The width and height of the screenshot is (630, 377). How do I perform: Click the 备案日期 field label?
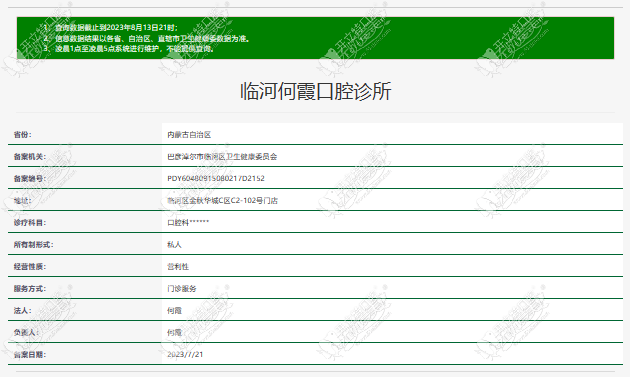[30, 354]
